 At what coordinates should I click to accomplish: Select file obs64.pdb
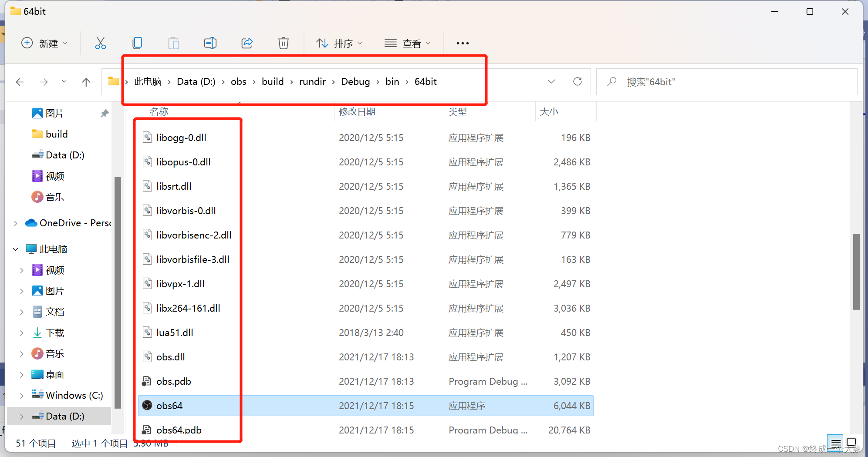[179, 430]
